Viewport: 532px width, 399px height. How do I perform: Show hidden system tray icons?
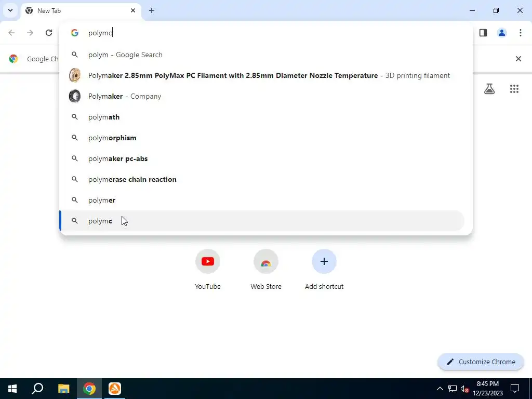pos(440,389)
